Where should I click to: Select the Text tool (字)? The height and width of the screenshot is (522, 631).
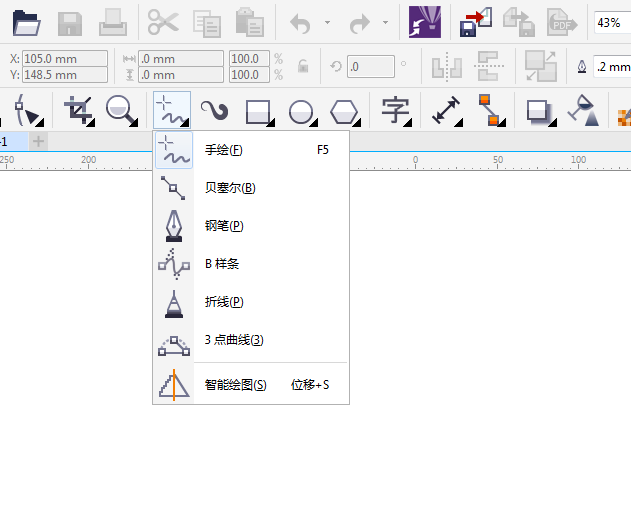[396, 110]
